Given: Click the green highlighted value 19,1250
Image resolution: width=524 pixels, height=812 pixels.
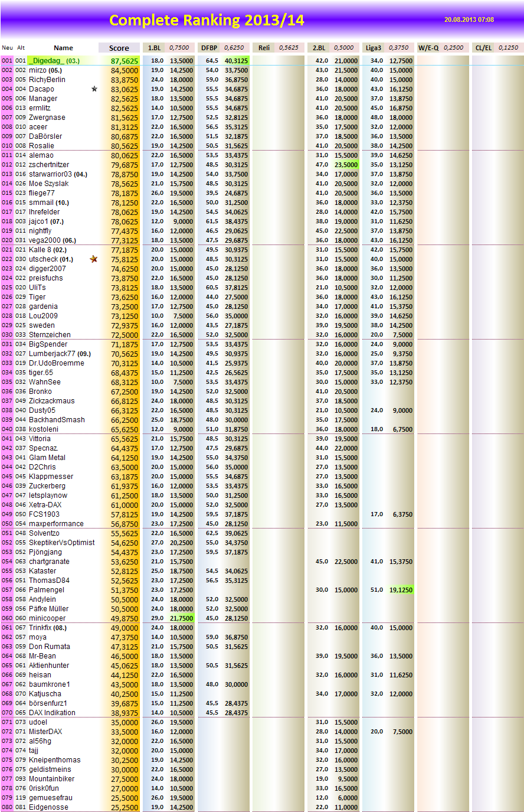Looking at the screenshot, I should [401, 590].
